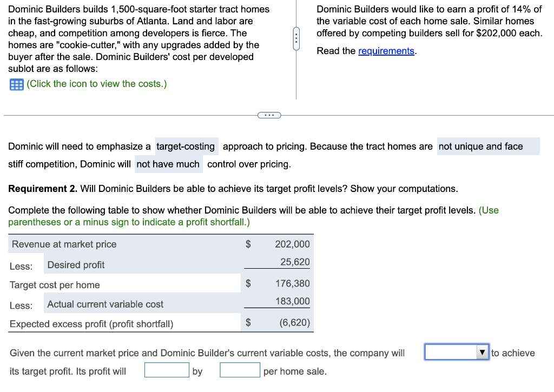Select the 'not have much' answer field
Image resolution: width=554 pixels, height=392 pixels.
click(169, 164)
